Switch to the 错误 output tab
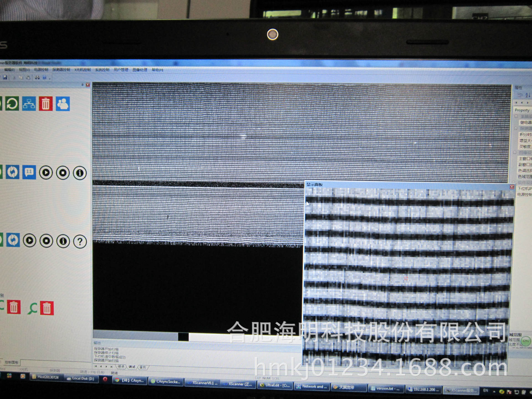 (x=121, y=367)
